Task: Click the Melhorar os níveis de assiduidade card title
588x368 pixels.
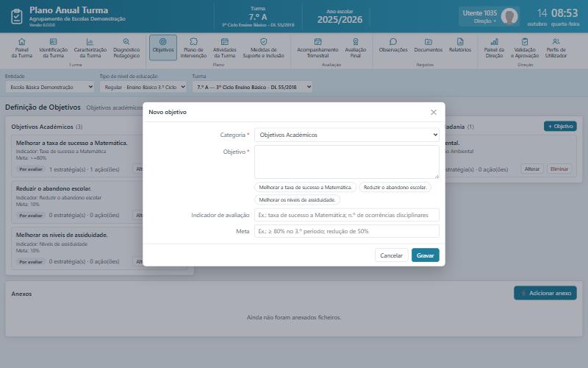Action: coord(62,235)
